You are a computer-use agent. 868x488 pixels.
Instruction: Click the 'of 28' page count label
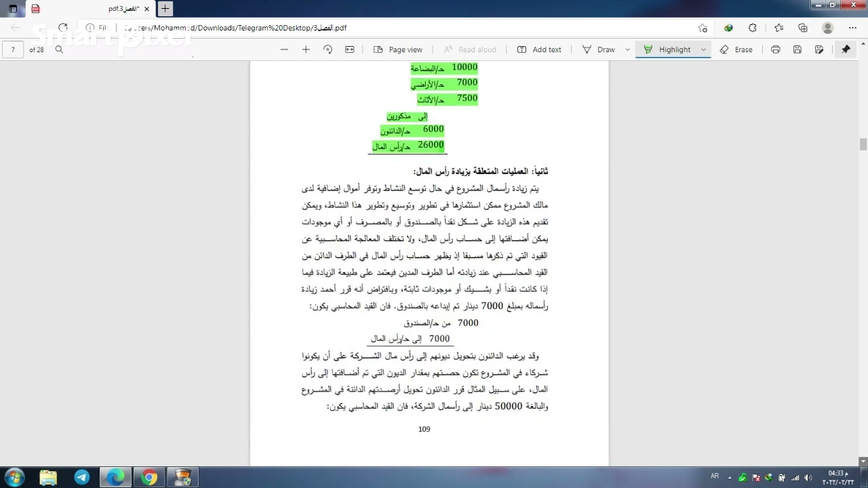tap(37, 49)
